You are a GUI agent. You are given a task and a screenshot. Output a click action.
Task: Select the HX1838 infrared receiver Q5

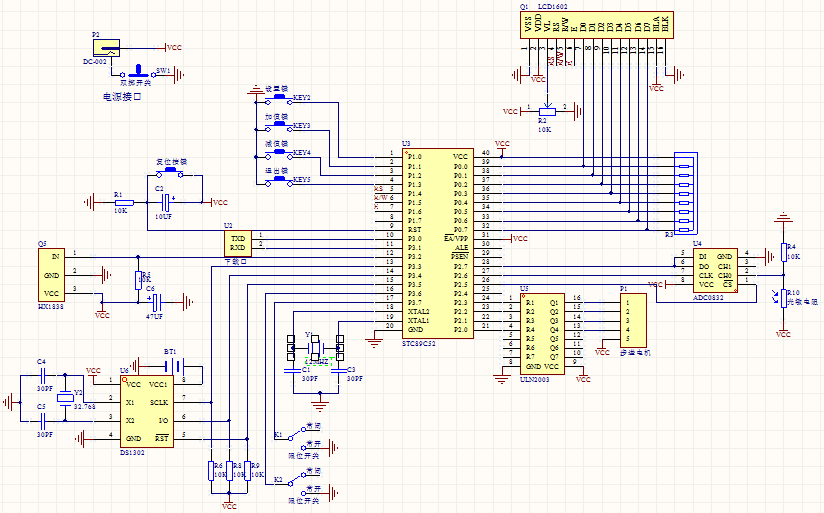click(52, 275)
